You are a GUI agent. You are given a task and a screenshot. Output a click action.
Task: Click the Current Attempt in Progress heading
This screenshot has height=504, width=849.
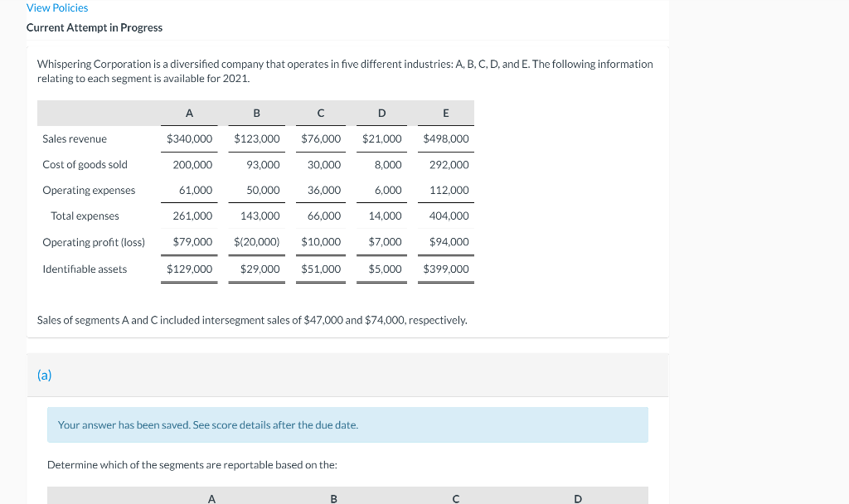coord(94,27)
